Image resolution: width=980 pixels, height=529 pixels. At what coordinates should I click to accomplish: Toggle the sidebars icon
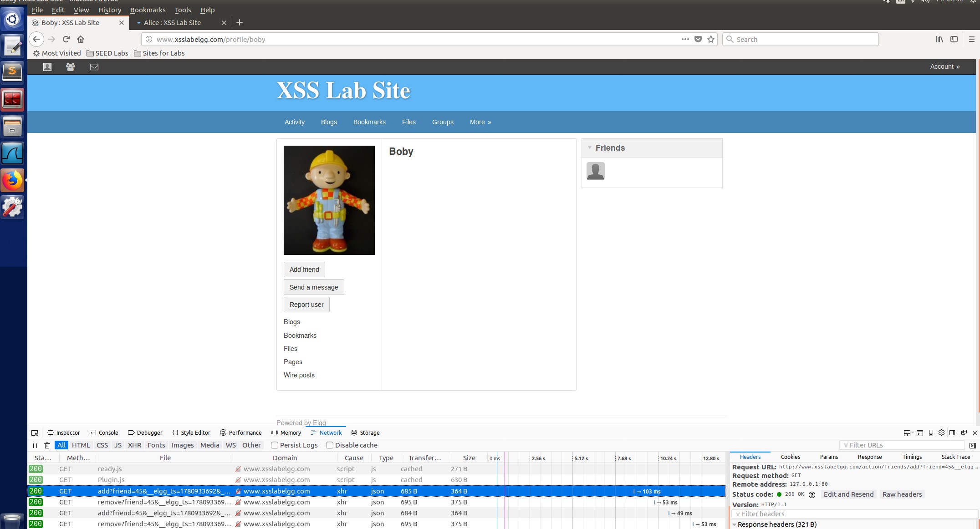pos(954,39)
